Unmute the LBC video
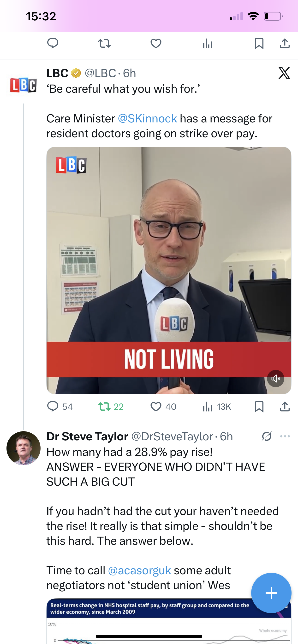Screen dimensions: 298x644 pos(275,379)
